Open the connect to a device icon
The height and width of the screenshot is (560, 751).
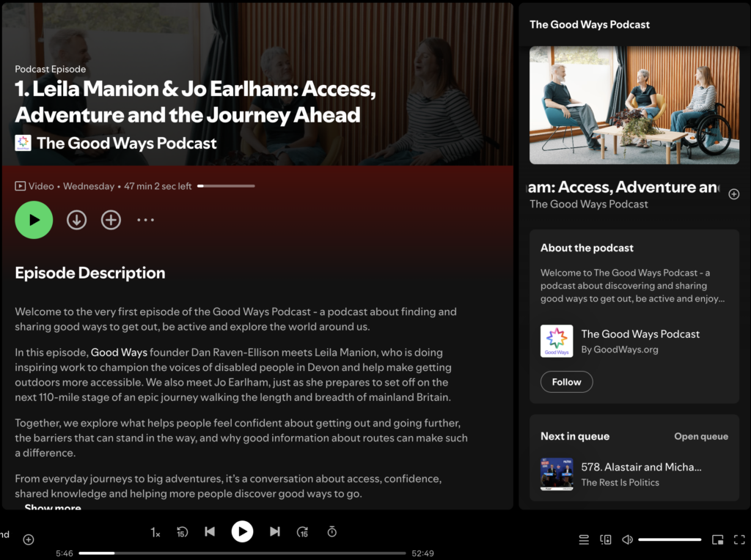tap(605, 540)
